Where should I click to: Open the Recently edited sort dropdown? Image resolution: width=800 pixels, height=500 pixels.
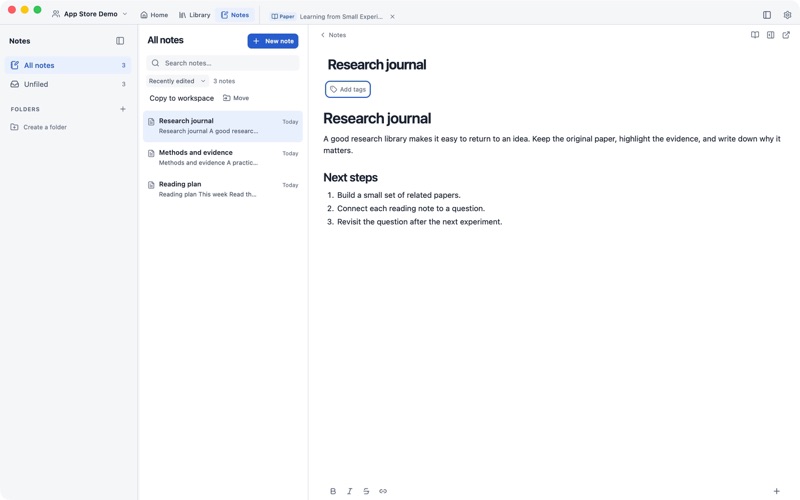coord(177,81)
